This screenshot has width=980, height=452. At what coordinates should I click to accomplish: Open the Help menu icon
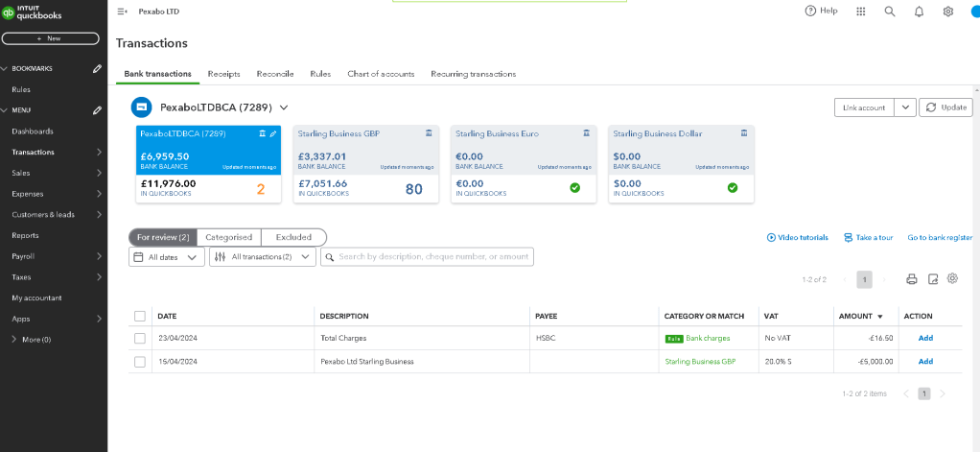[810, 11]
